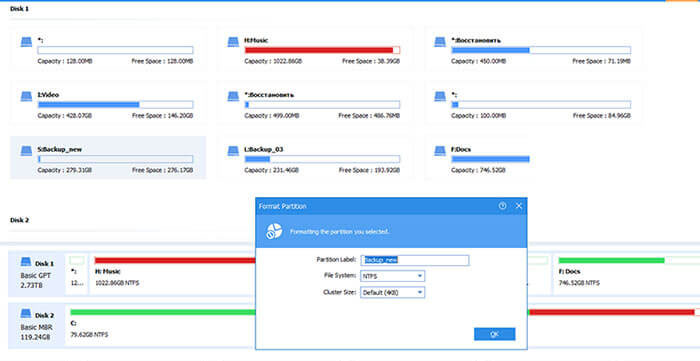Click drive icon of 450.00MB Восстановить partition
Viewport: 700px width, 361px height.
click(x=440, y=42)
